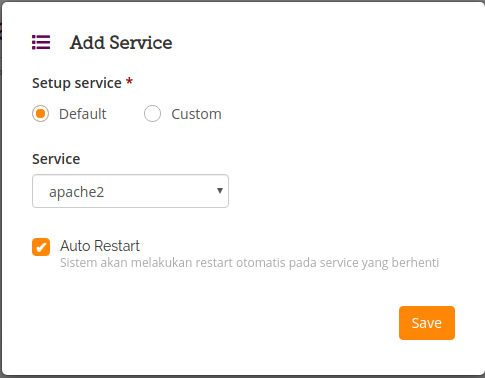Click the orange dot inside Default radio
Image resolution: width=485 pixels, height=378 pixels.
pyautogui.click(x=41, y=114)
